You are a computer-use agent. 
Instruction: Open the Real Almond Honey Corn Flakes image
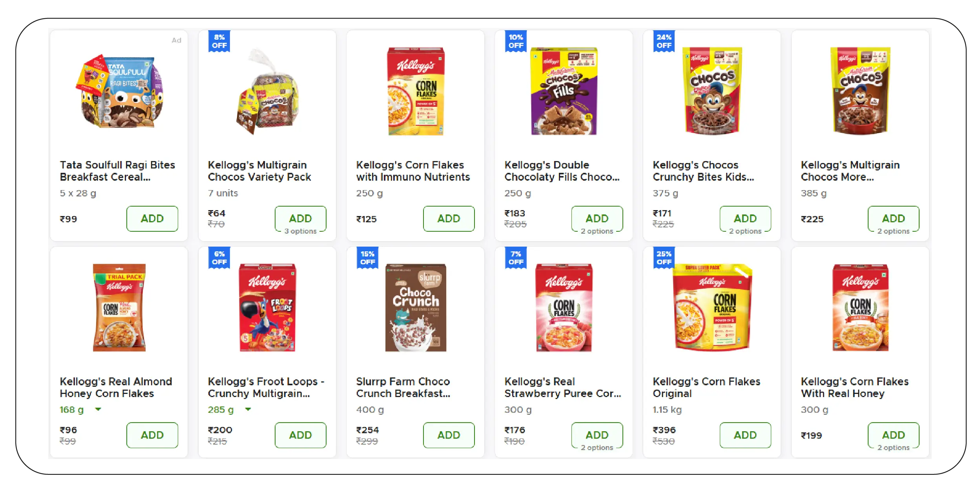pos(119,310)
